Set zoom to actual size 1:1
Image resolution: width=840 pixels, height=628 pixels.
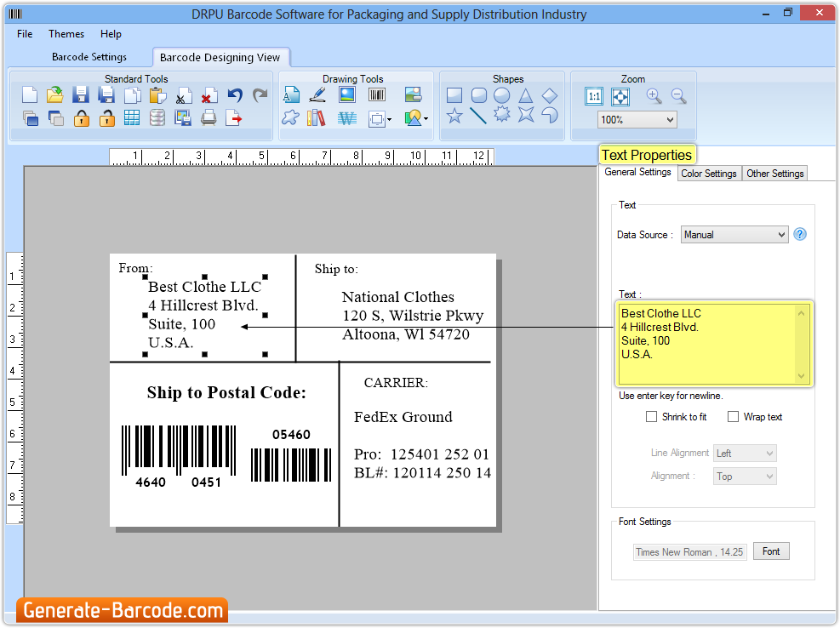click(x=594, y=96)
